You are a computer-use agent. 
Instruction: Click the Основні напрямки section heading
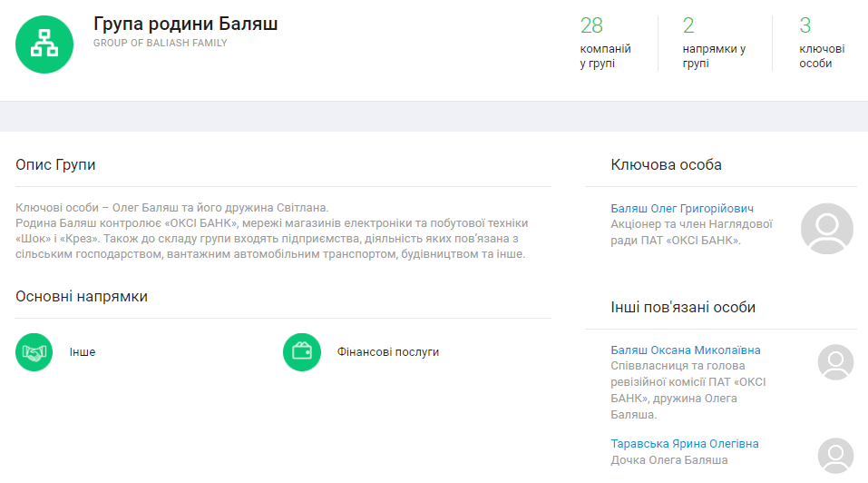tap(82, 297)
